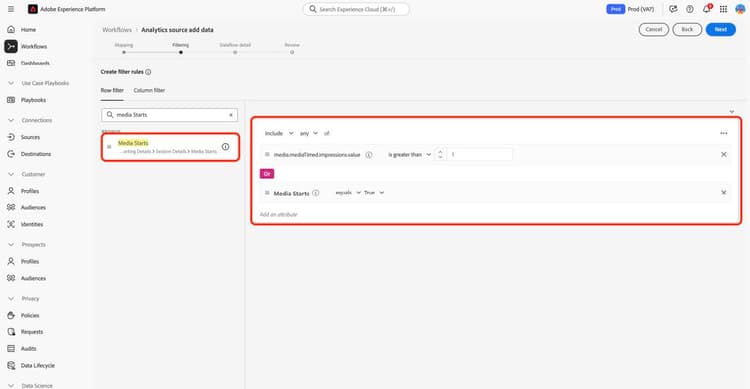Open the True value dropdown
Screen dimensions: 750x389
pos(374,193)
